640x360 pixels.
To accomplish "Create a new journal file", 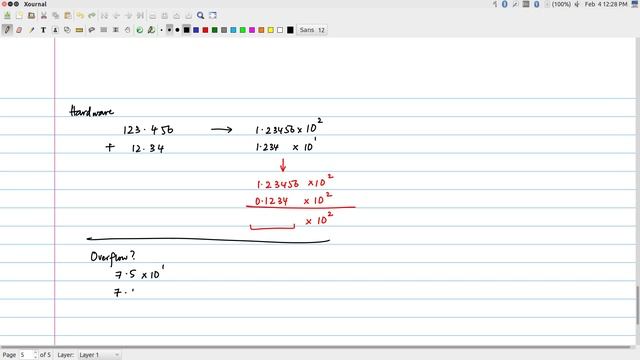I will click(x=19, y=16).
